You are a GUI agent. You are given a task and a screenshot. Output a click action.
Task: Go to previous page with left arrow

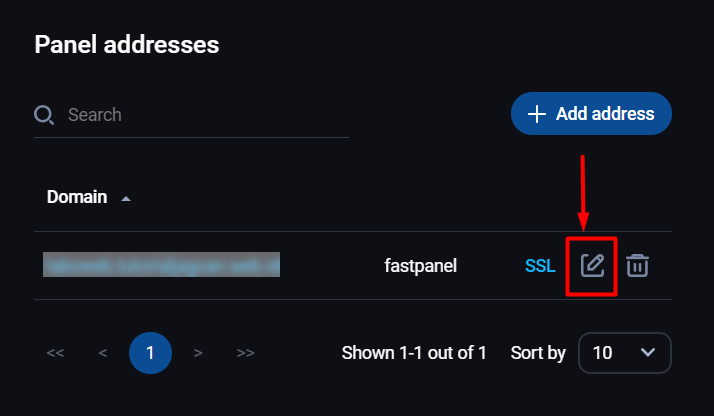tap(103, 353)
